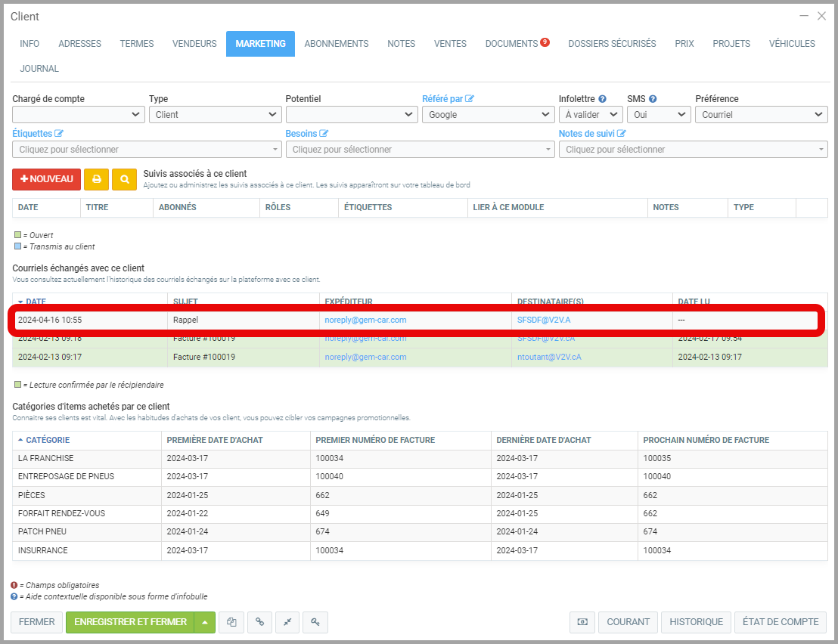Click the key icon in bottom toolbar
This screenshot has width=838, height=644.
click(315, 622)
